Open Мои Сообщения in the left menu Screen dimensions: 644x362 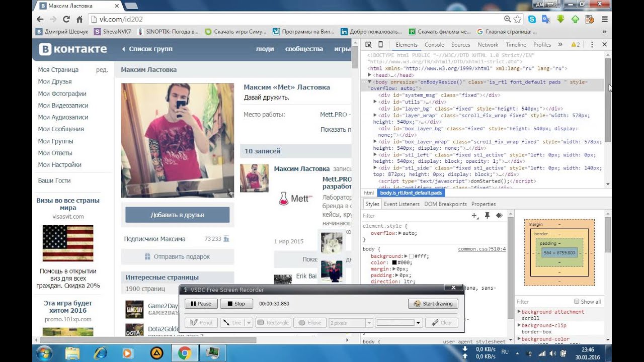[x=61, y=129]
